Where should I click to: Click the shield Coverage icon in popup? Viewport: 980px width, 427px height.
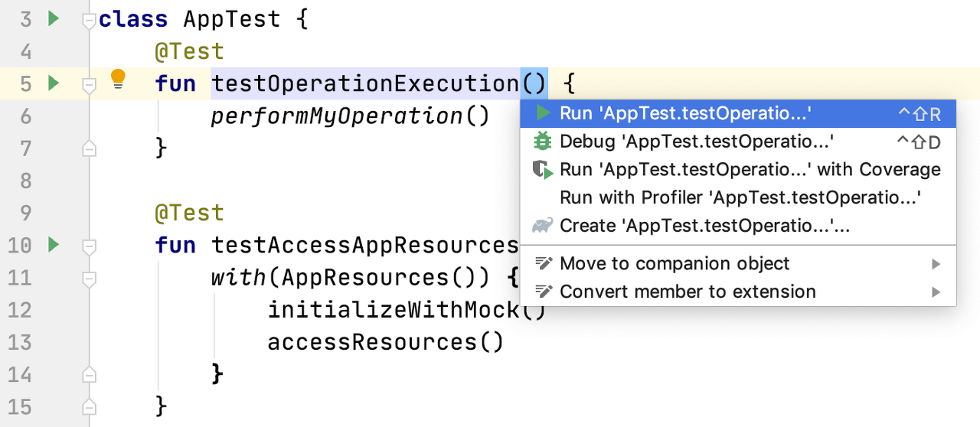pyautogui.click(x=543, y=170)
